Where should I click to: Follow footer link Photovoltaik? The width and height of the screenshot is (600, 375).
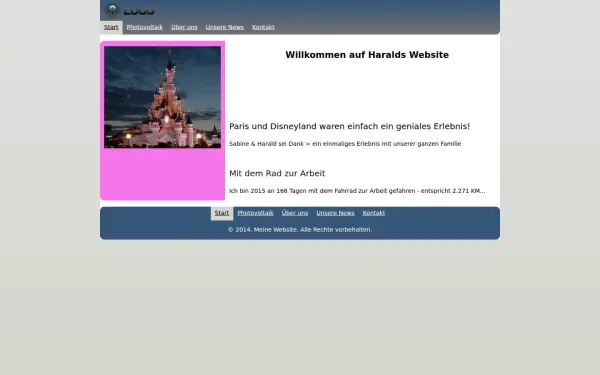pos(255,213)
